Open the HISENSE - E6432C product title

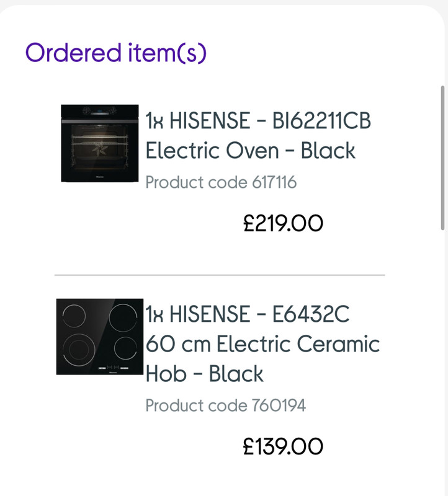coord(259,314)
